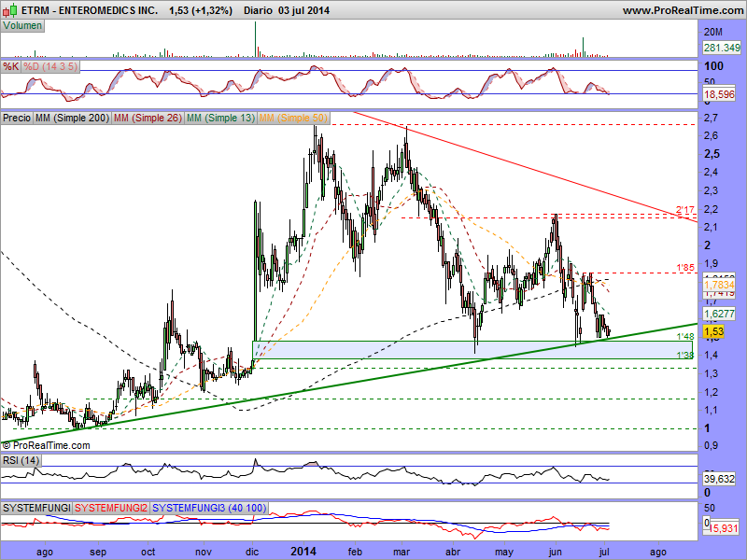Screen dimensions: 747x560
Task: Select the 1'38 support annotation
Action: (685, 355)
